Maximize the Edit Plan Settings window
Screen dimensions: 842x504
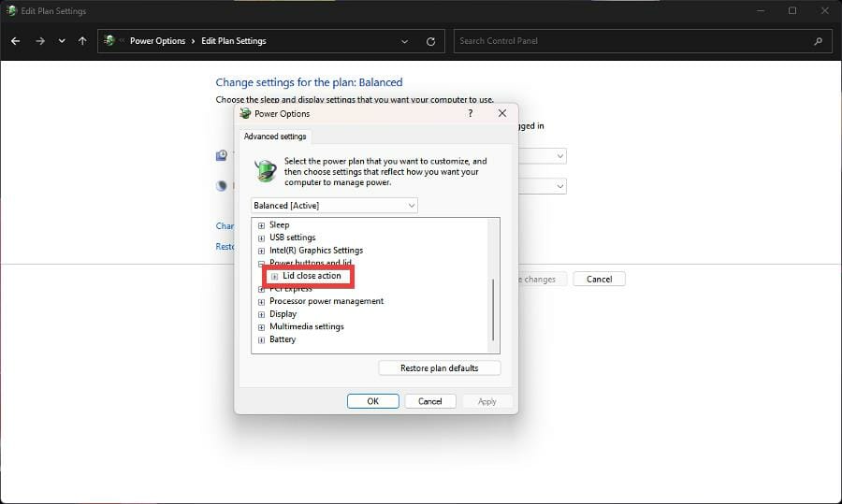[x=792, y=10]
